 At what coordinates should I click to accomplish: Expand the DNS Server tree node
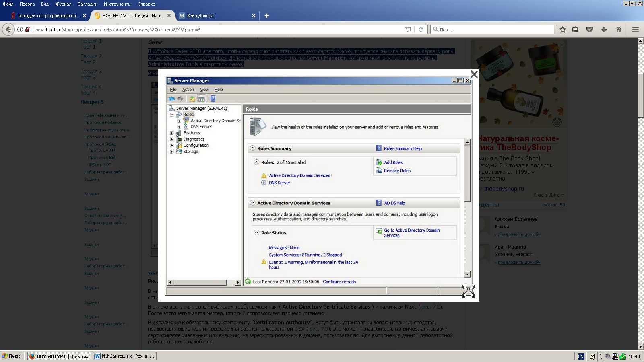point(179,127)
